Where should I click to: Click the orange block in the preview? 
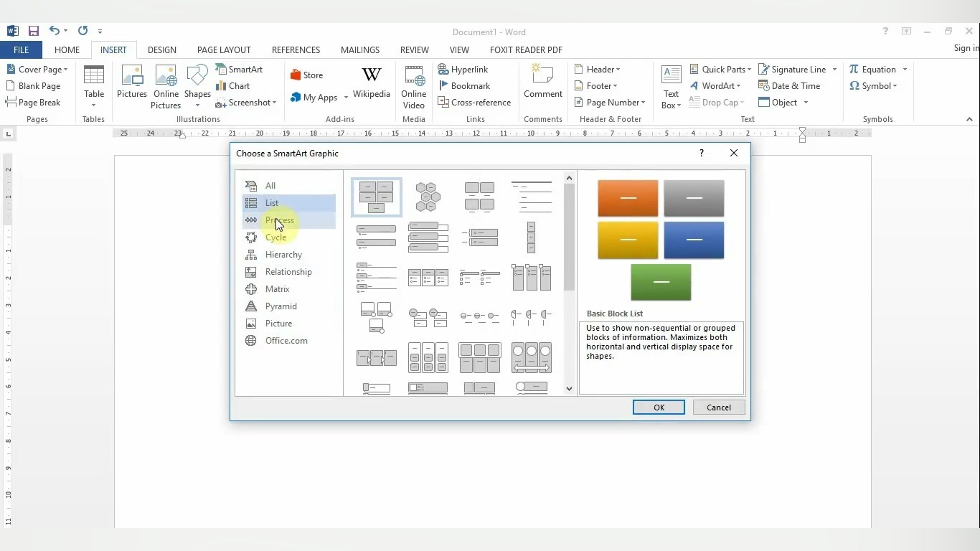pyautogui.click(x=628, y=198)
